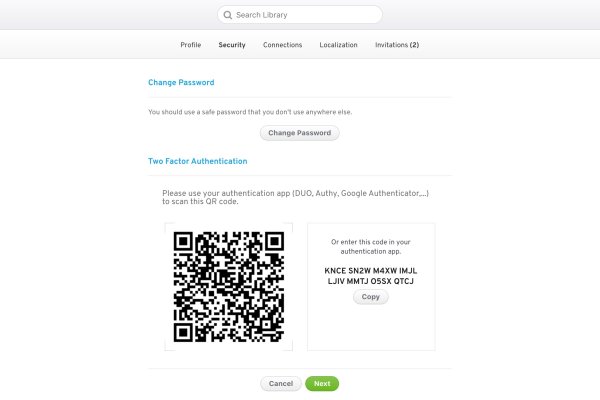The width and height of the screenshot is (600, 400).
Task: Open the Profile tab
Action: click(190, 45)
